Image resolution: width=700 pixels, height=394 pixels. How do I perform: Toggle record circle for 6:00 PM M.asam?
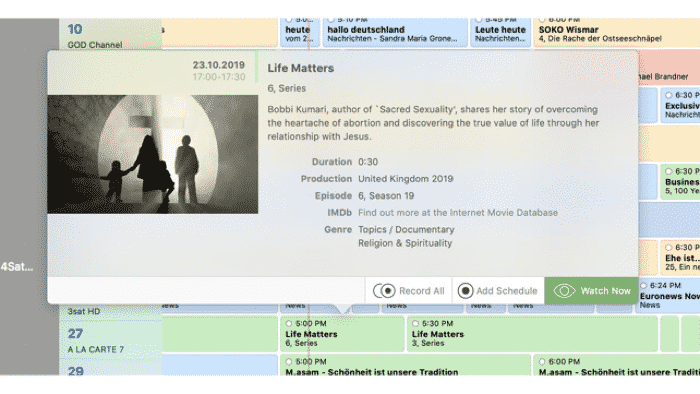(542, 361)
